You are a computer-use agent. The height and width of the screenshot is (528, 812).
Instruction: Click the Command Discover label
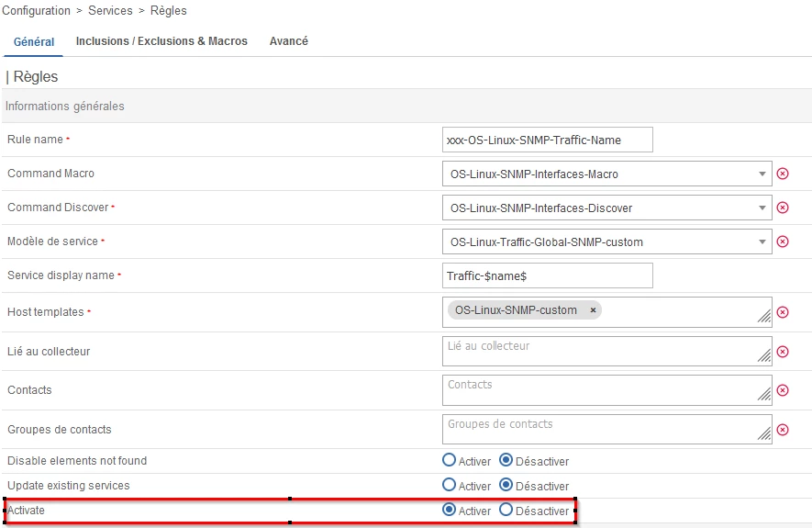point(58,208)
